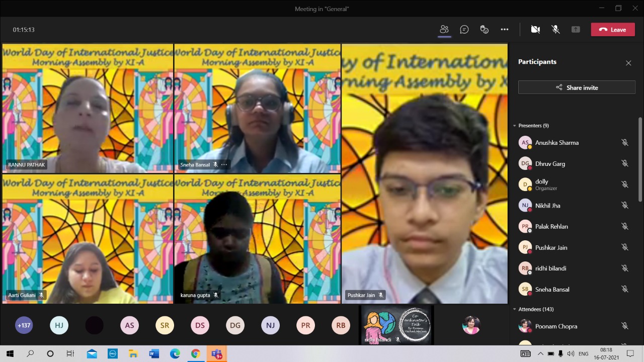Image resolution: width=644 pixels, height=362 pixels.
Task: Click the Share invite button
Action: pyautogui.click(x=577, y=87)
